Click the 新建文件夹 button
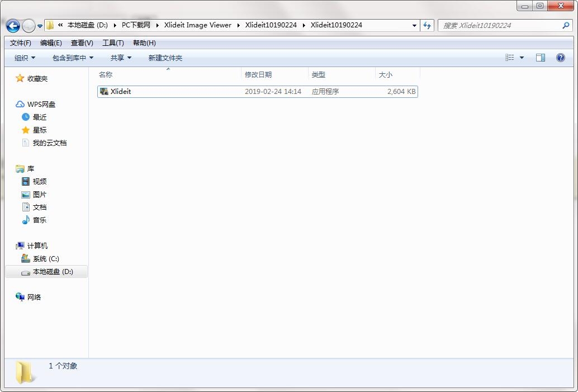Viewport: 578px width, 392px height. tap(165, 58)
